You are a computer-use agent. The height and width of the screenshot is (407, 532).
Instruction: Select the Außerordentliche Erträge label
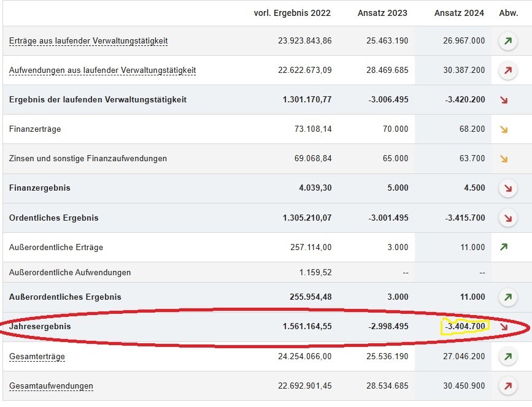pos(56,248)
